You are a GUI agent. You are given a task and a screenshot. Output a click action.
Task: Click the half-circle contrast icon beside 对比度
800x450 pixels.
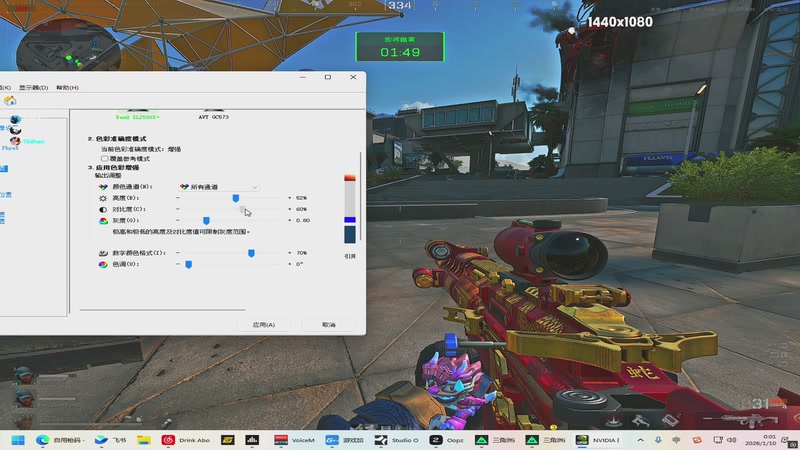coord(103,209)
